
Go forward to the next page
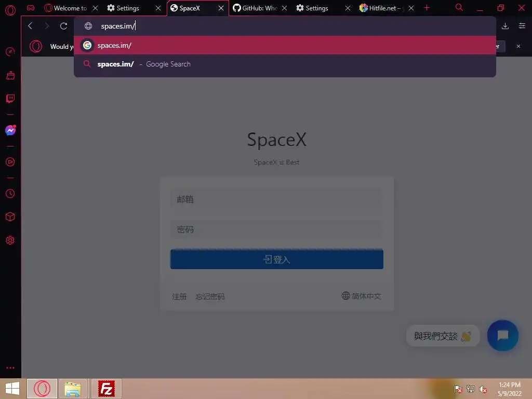[x=47, y=26]
